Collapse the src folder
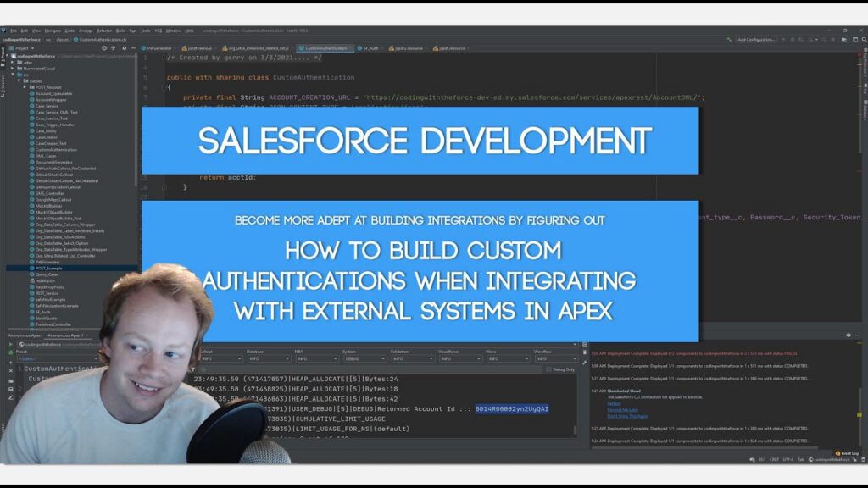The width and height of the screenshot is (868, 488). tap(13, 75)
